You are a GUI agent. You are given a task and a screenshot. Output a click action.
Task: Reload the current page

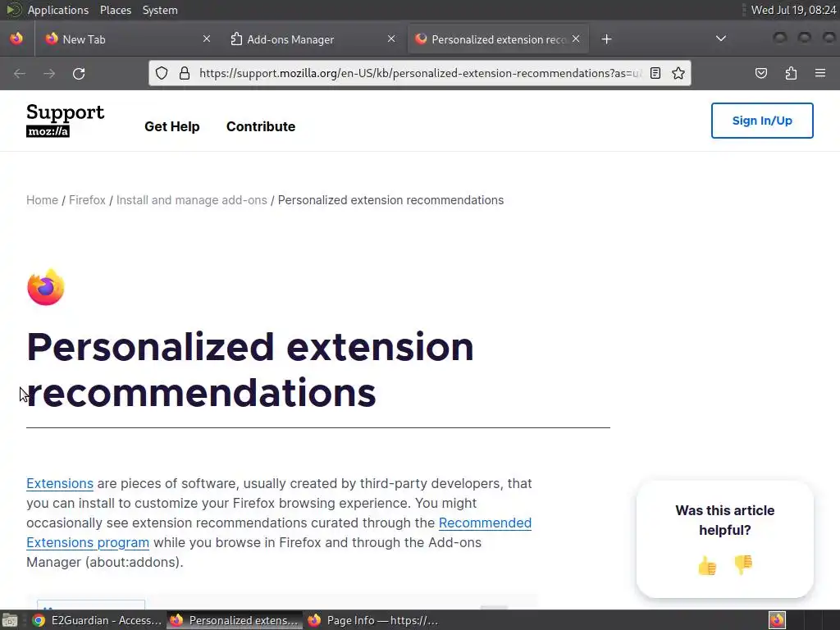[x=79, y=73]
